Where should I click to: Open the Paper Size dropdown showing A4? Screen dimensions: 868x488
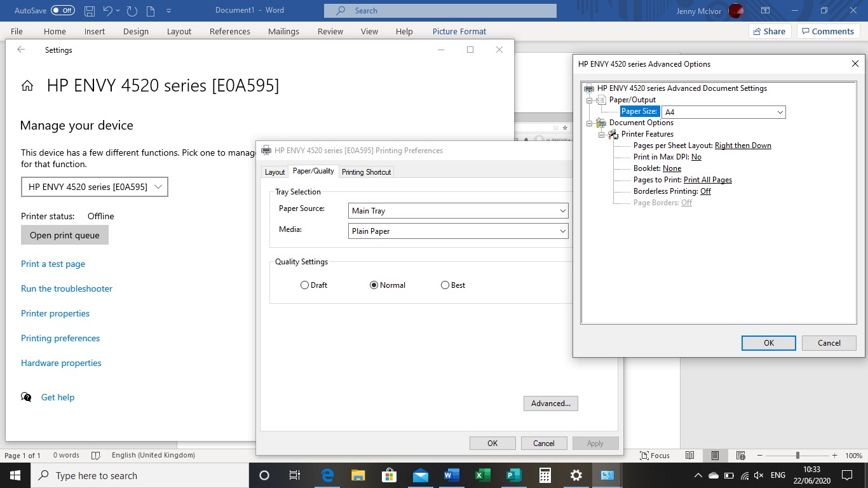(x=780, y=111)
